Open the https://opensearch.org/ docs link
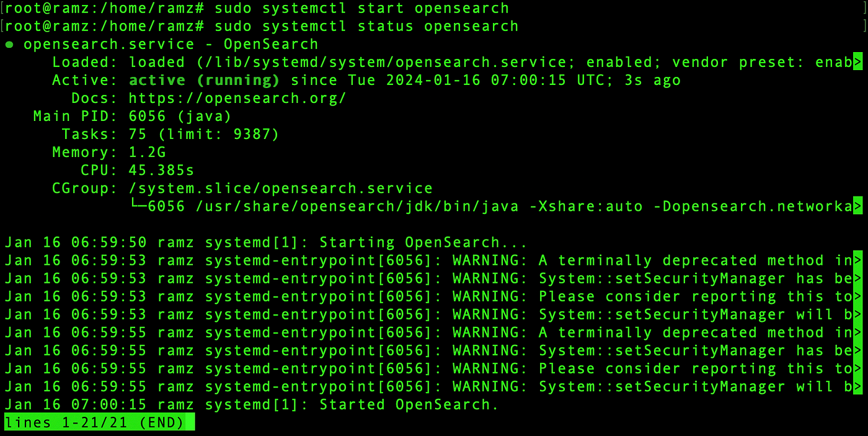This screenshot has width=868, height=436. [237, 99]
